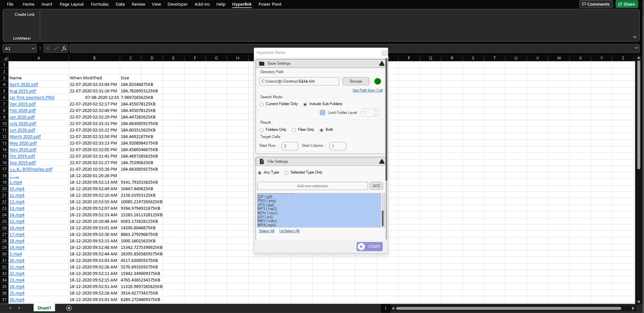
Task: Select Current Folder Only search mode
Action: (x=262, y=104)
